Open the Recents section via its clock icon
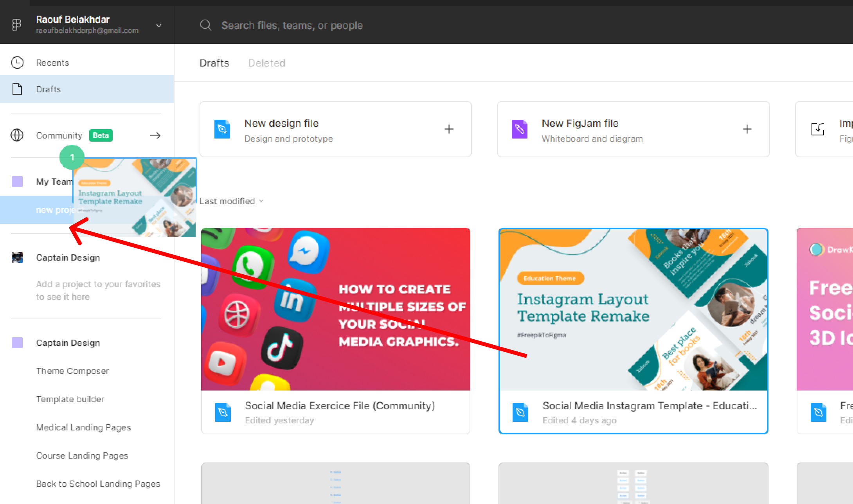 (17, 62)
